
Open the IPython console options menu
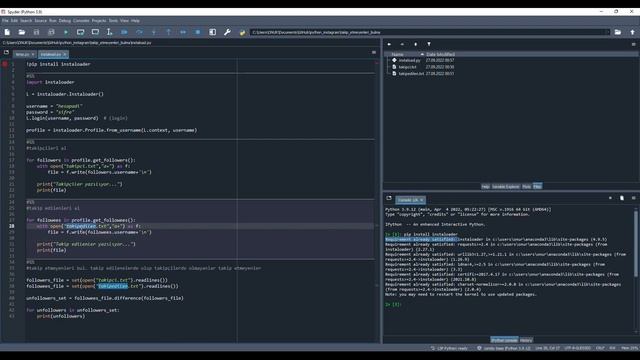(633, 198)
